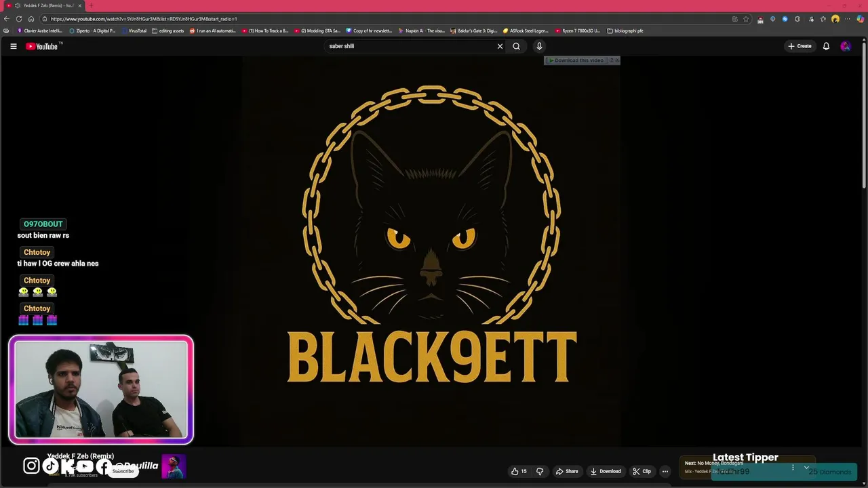Open the 'Clavier Arabe Intelli...' bookmark
This screenshot has height=488, width=868.
click(39, 30)
